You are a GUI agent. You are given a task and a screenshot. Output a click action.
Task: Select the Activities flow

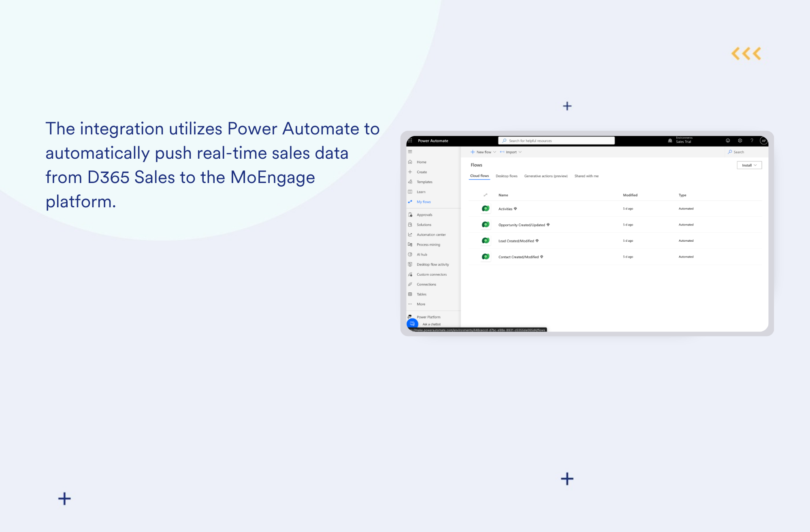(x=506, y=209)
